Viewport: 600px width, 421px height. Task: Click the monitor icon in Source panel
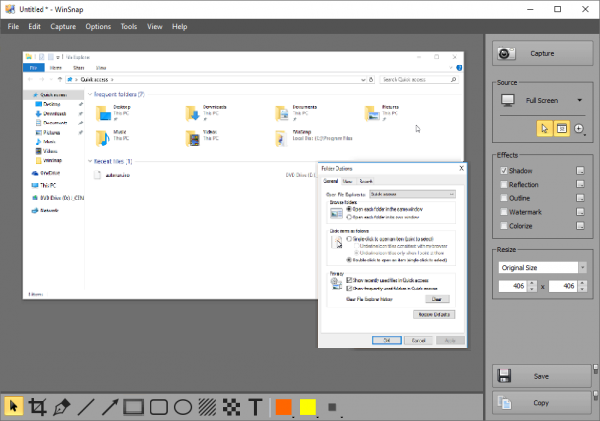point(508,100)
